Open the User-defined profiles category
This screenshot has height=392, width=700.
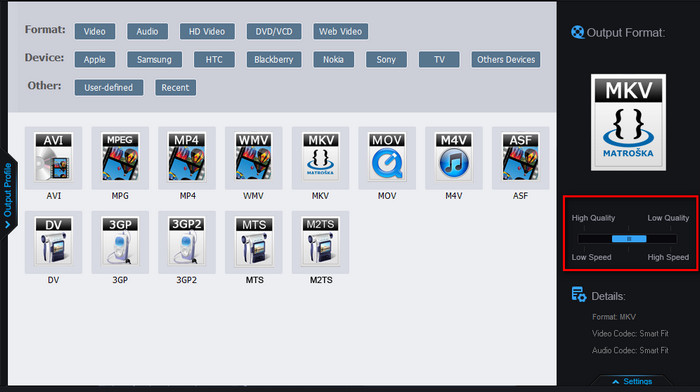tap(109, 88)
